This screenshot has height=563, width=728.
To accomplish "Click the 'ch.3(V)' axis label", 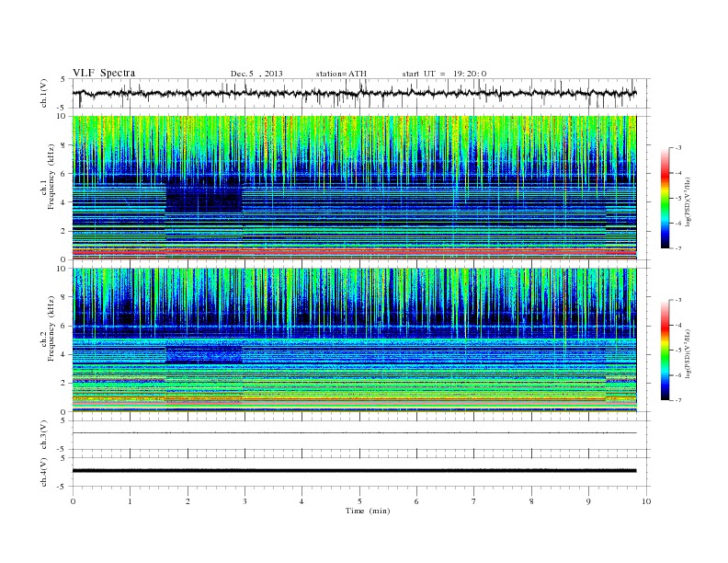I will 43,435.
